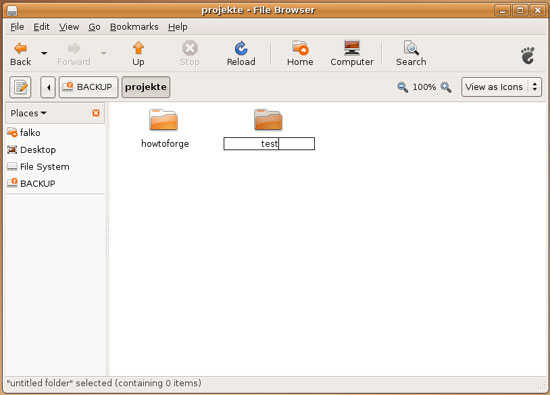Reset zoom by clicking 100%
The image size is (550, 395).
(424, 87)
